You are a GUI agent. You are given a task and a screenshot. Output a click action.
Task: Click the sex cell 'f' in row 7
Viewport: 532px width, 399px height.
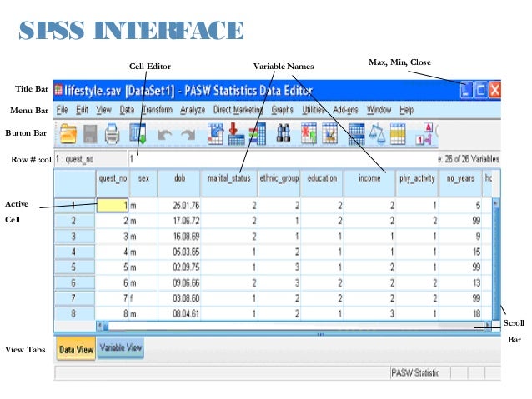[x=143, y=298]
